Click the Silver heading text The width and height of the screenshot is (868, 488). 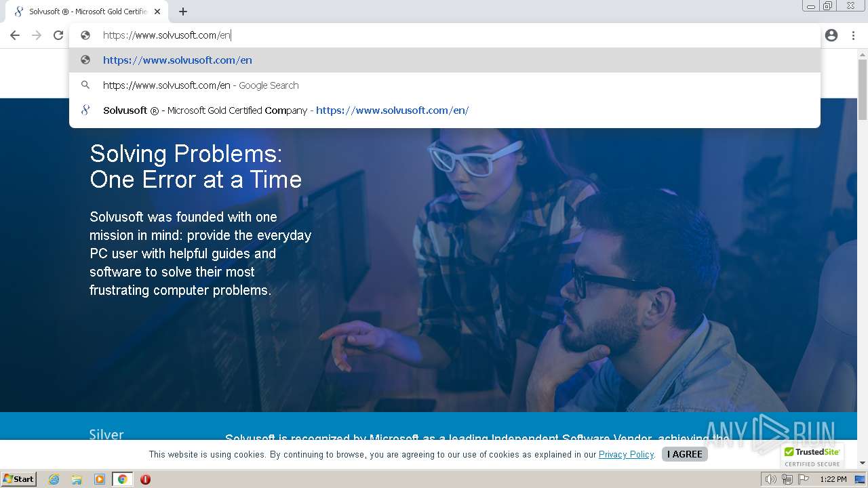(x=106, y=434)
